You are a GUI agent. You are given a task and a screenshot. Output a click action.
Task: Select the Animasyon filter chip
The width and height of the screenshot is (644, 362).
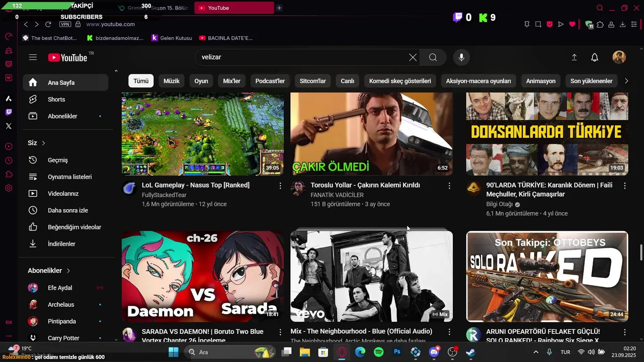[x=541, y=81]
